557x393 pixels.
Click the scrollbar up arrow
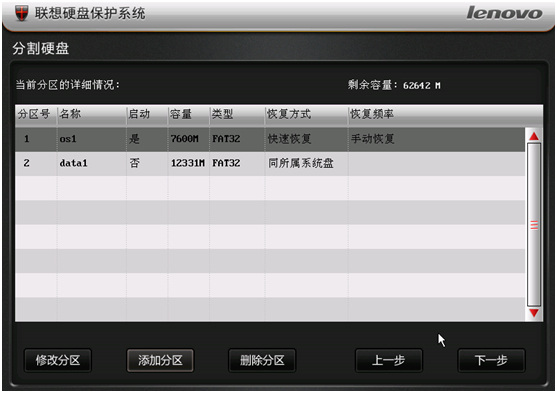point(534,136)
